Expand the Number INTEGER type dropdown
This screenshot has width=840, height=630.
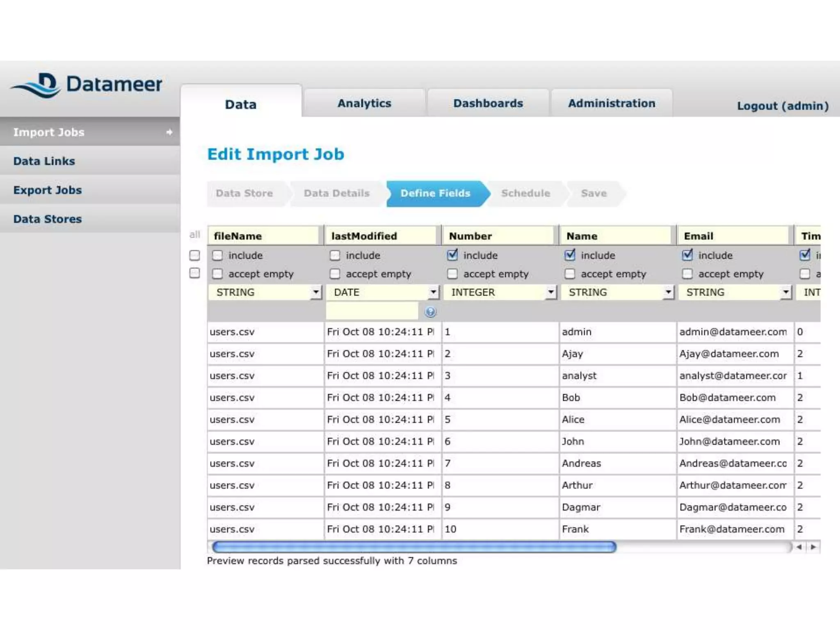click(x=551, y=292)
